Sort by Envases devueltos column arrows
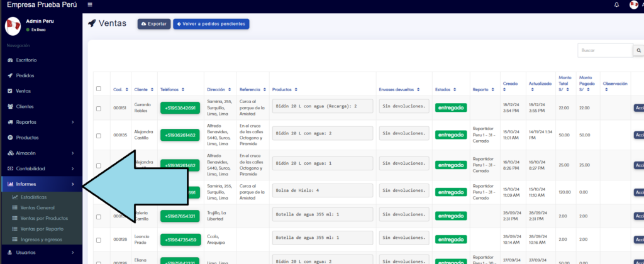This screenshot has height=264, width=644. (x=418, y=89)
